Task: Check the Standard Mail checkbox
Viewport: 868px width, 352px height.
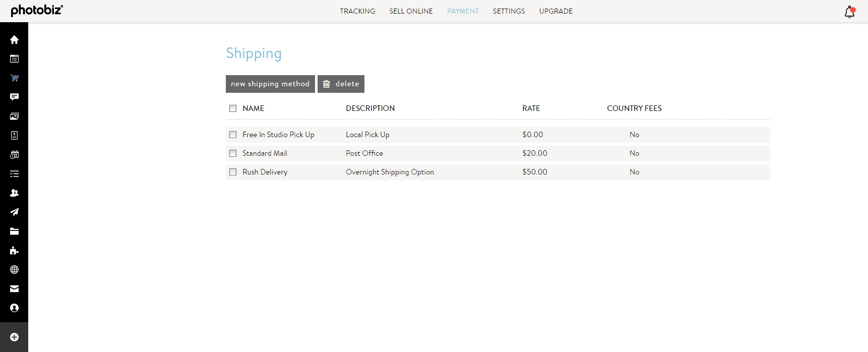Action: point(233,153)
